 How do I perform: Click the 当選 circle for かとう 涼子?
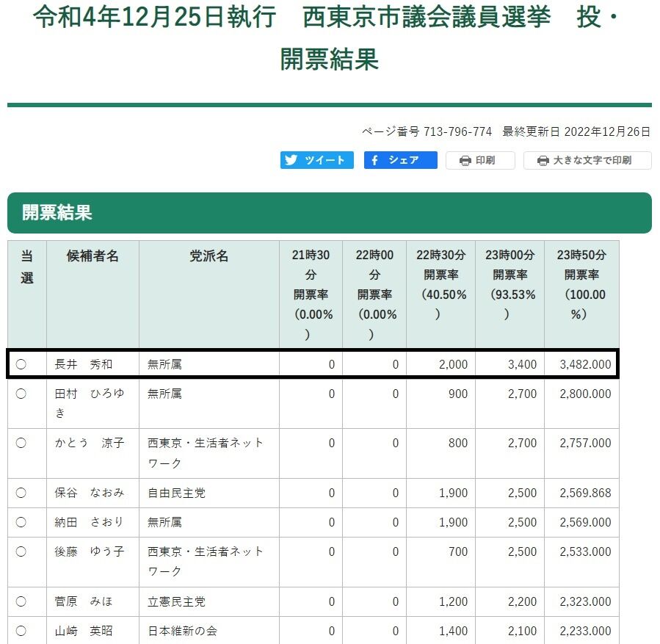(21, 443)
